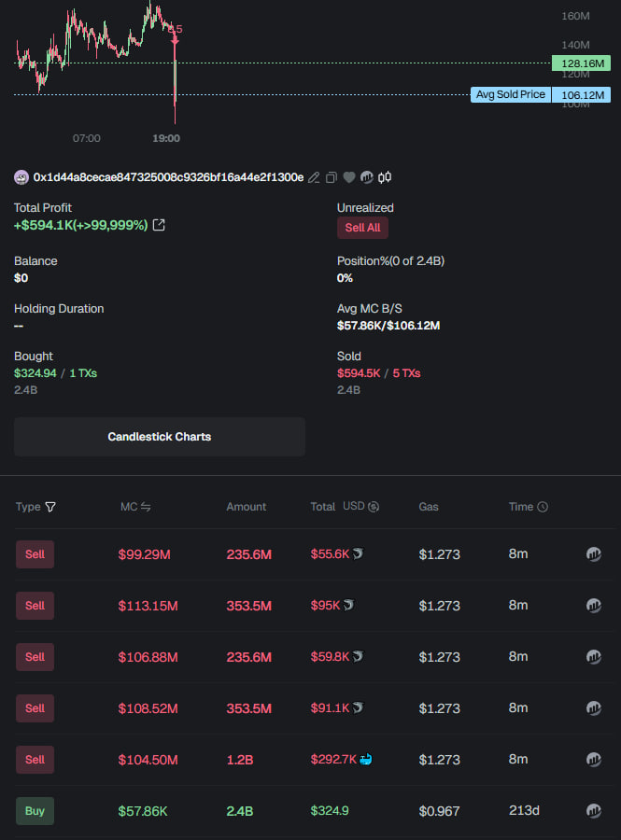Click the Amount column header
This screenshot has width=621, height=840.
tap(246, 507)
